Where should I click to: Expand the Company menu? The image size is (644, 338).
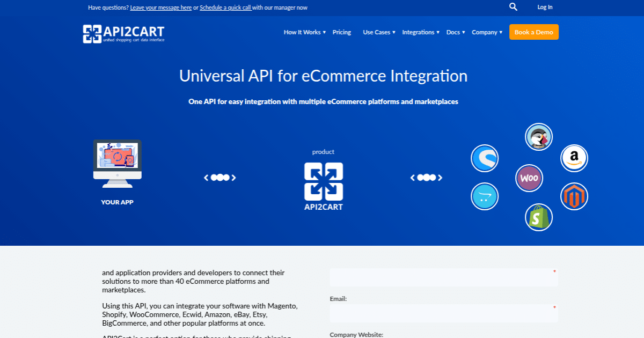(487, 32)
